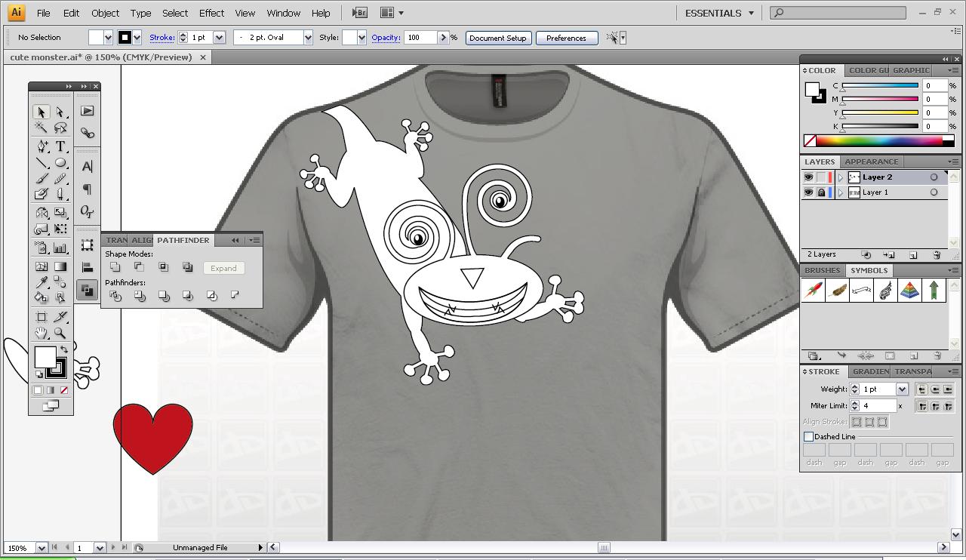Viewport: 966px width, 560px height.
Task: Set stroke to Bevel Join
Action: pos(948,406)
